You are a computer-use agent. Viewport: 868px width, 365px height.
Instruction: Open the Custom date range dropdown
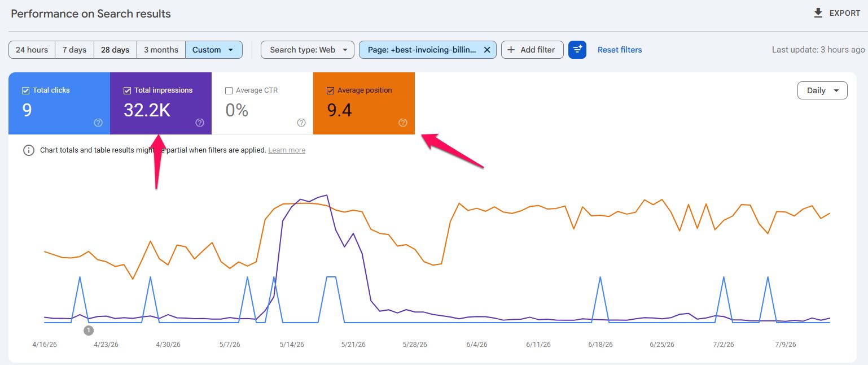pyautogui.click(x=214, y=50)
